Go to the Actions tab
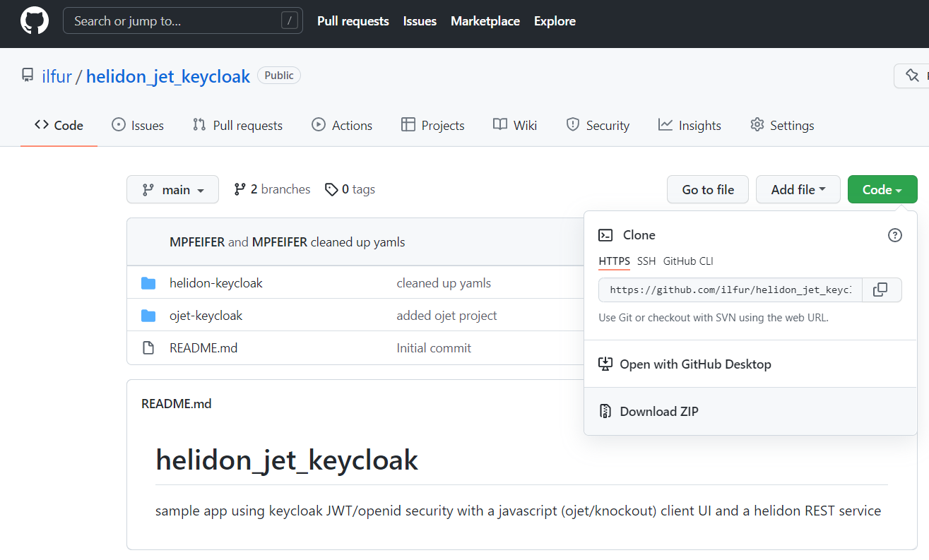Image resolution: width=929 pixels, height=560 pixels. click(x=342, y=126)
